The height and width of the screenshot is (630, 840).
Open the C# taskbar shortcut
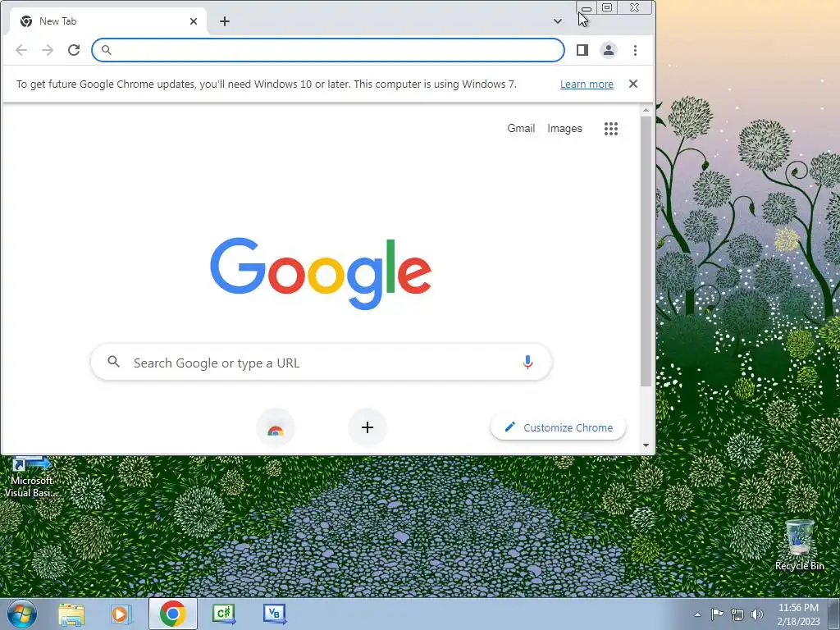[x=224, y=614]
